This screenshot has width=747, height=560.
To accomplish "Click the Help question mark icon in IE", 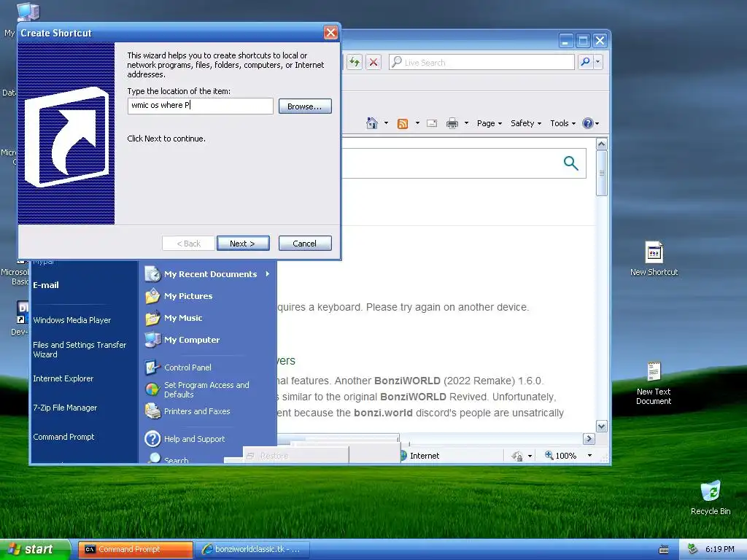I will [589, 123].
